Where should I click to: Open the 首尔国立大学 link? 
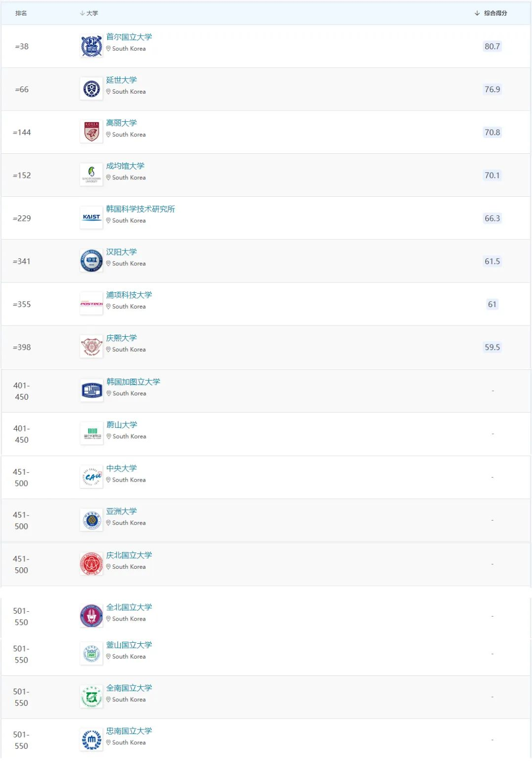[129, 37]
